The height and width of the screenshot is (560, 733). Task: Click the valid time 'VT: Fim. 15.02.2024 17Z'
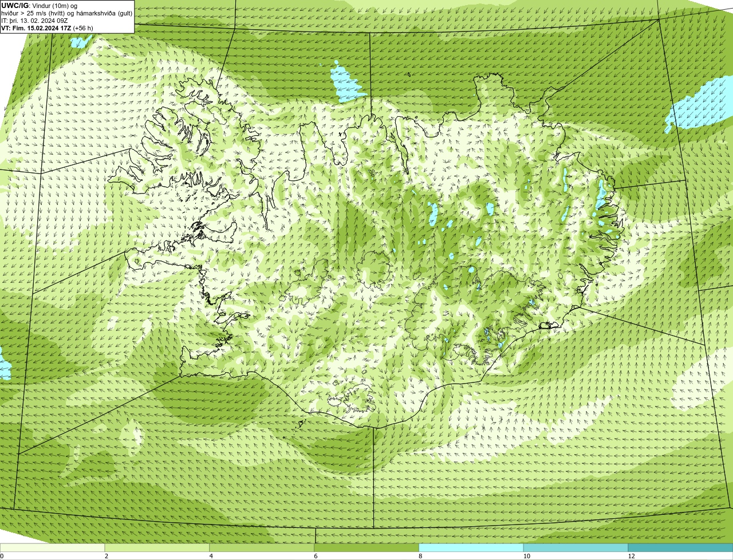pyautogui.click(x=36, y=27)
